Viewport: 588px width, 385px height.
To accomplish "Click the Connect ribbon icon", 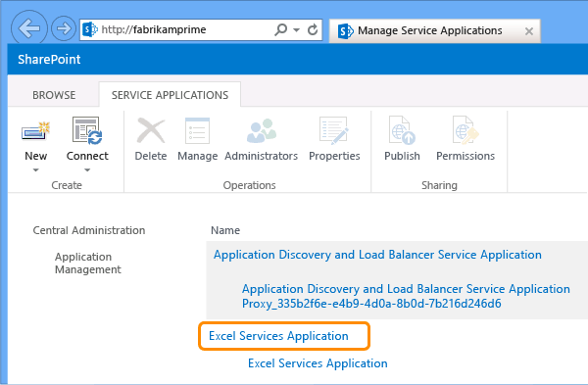I will point(87,130).
